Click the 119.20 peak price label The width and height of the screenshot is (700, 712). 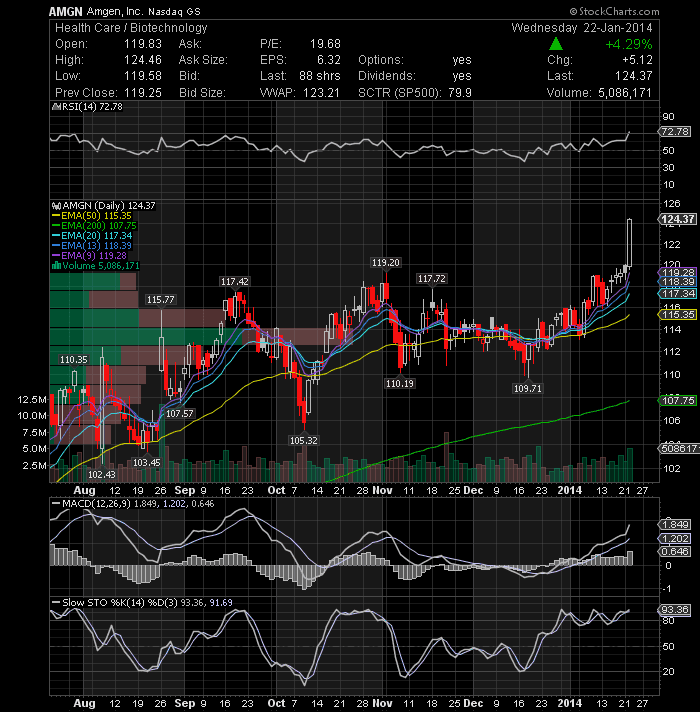pyautogui.click(x=385, y=262)
